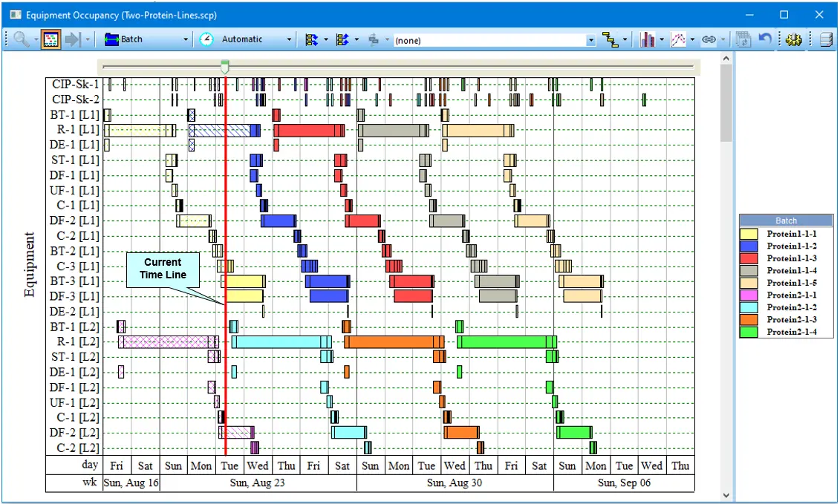
Task: Select Protein1-1-2 blue legend swatch
Action: (749, 246)
